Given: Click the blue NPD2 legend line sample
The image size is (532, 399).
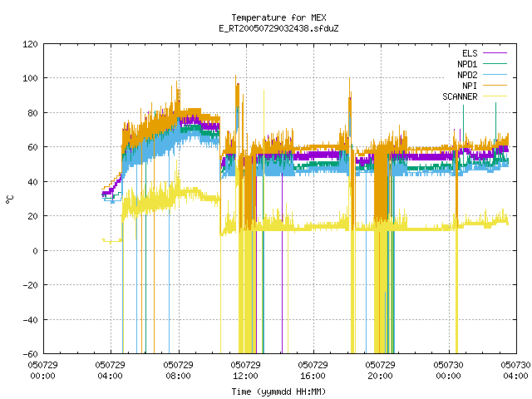Looking at the screenshot, I should point(495,74).
